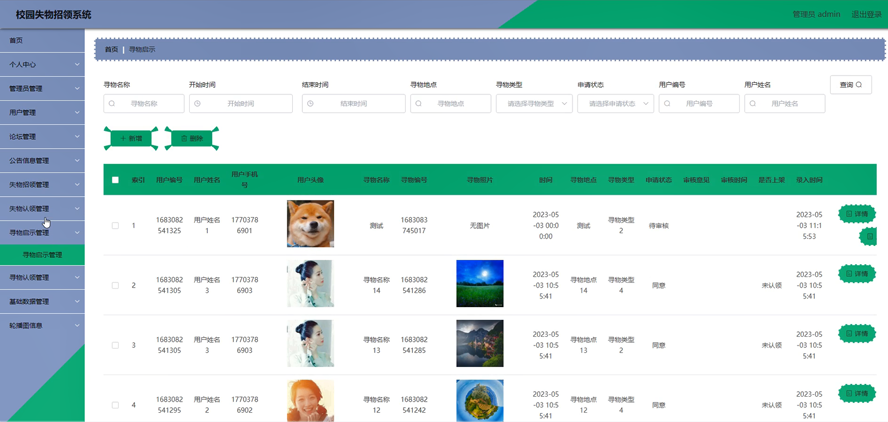Click the 删除 delete button
The image size is (888, 422).
[191, 138]
